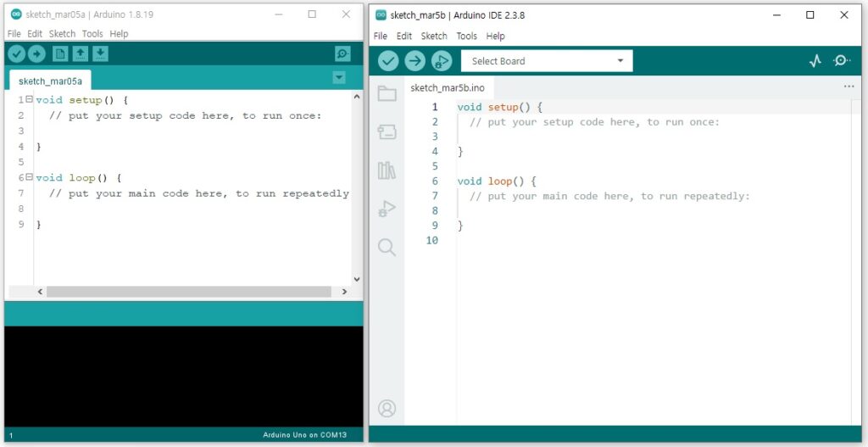The width and height of the screenshot is (868, 447).
Task: Open Library Manager in left sidebar
Action: pyautogui.click(x=387, y=170)
